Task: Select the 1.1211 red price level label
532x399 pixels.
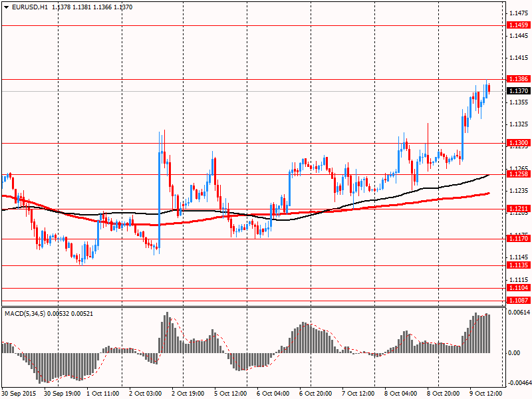Action: coord(518,208)
